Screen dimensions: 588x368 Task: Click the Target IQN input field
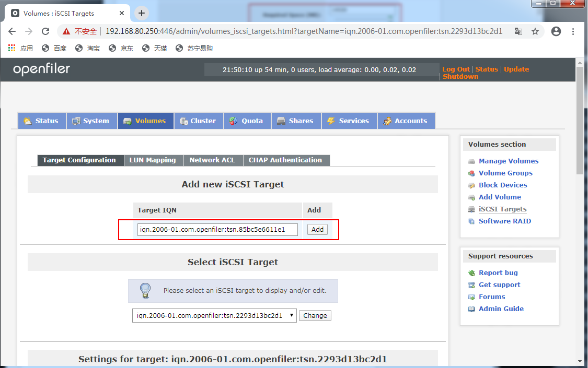point(217,229)
